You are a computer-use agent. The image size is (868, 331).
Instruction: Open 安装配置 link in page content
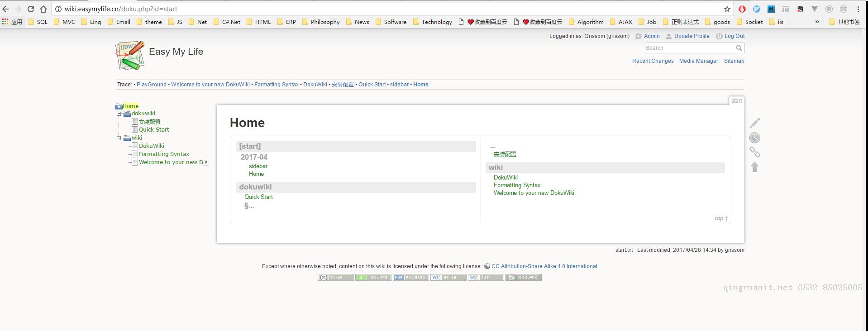(505, 155)
